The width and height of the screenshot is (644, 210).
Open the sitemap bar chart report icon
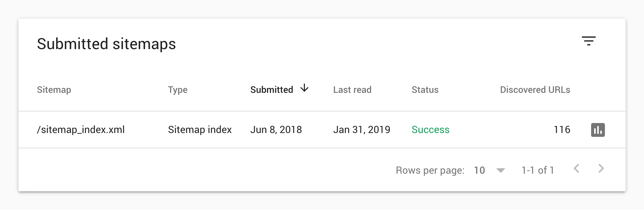[598, 130]
